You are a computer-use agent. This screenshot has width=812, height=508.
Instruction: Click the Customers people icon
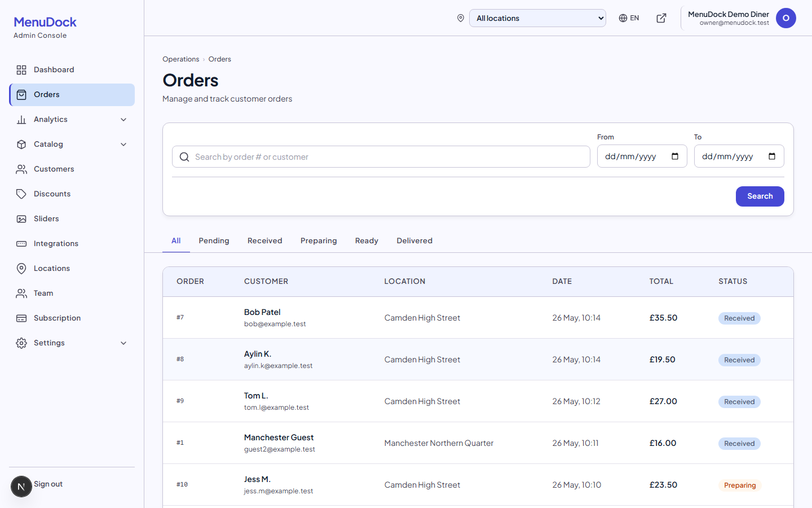pos(21,169)
